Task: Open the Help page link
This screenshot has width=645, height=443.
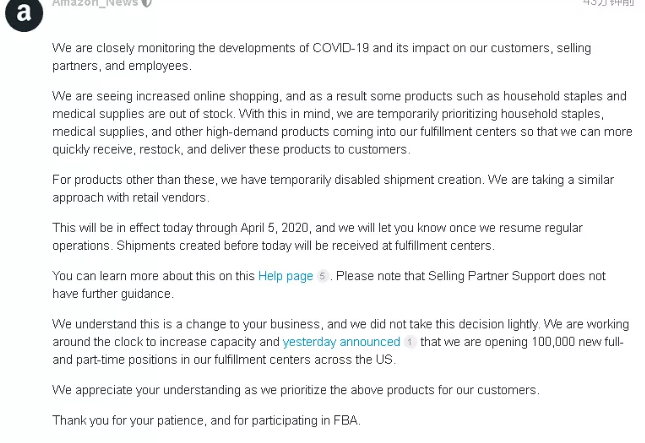Action: pyautogui.click(x=285, y=276)
